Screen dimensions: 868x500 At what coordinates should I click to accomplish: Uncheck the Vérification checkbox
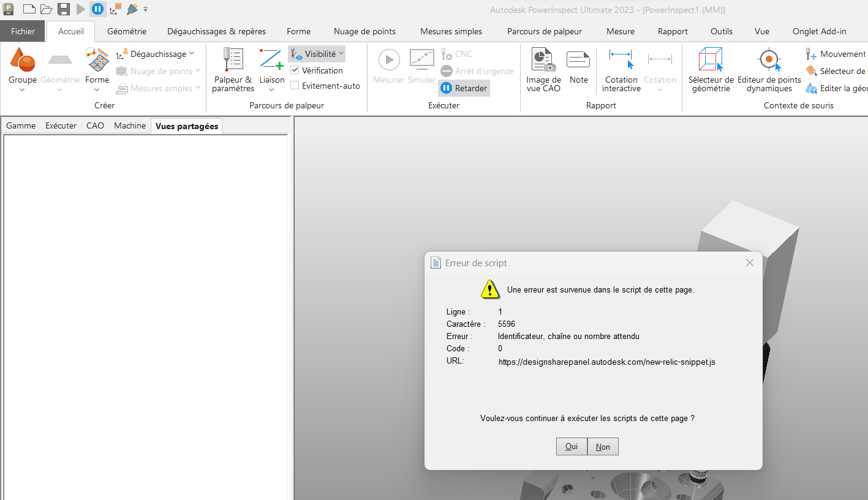[x=295, y=70]
